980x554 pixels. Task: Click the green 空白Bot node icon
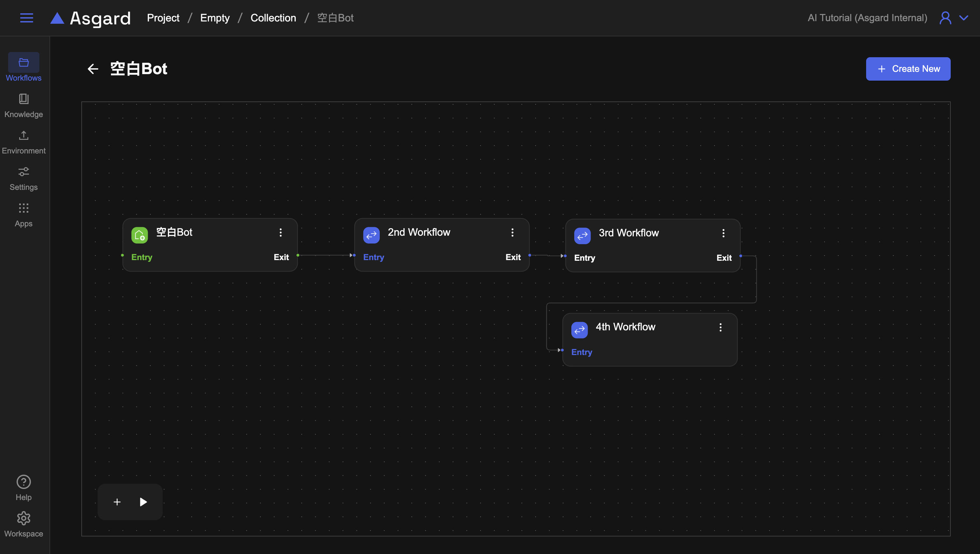click(x=139, y=235)
